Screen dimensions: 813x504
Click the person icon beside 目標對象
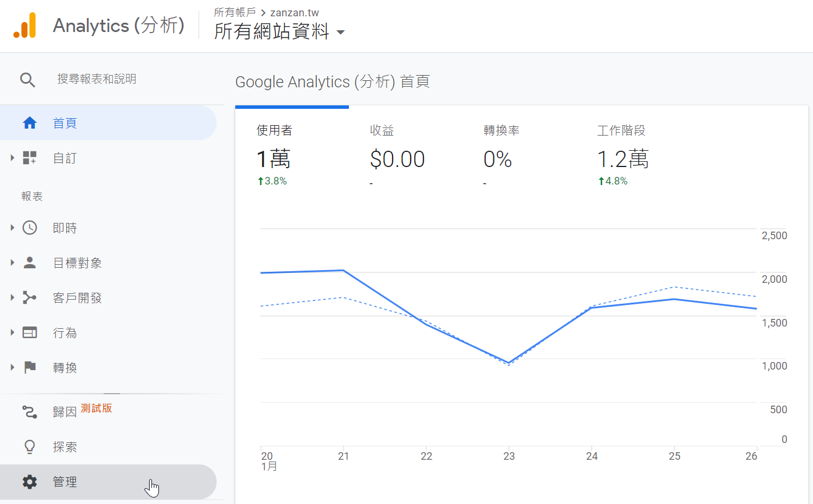click(x=29, y=262)
